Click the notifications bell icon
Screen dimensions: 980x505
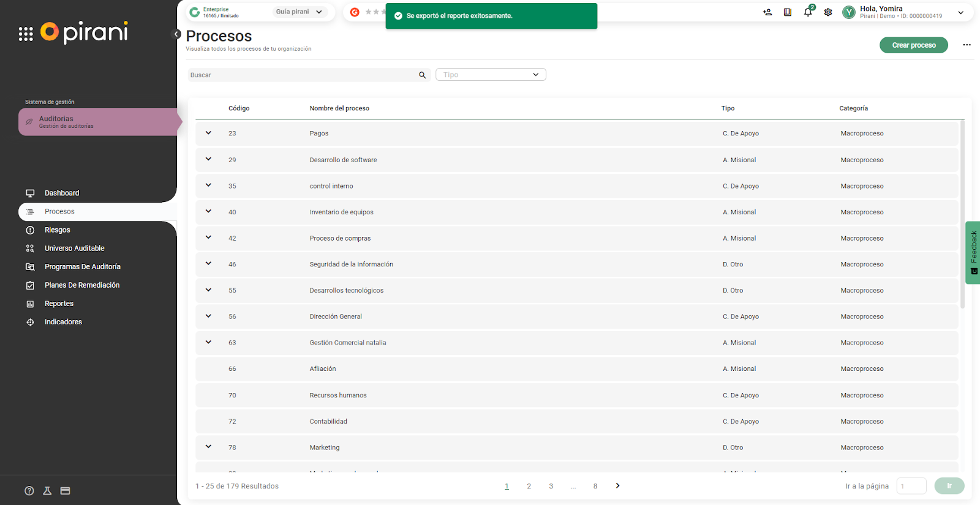click(808, 12)
